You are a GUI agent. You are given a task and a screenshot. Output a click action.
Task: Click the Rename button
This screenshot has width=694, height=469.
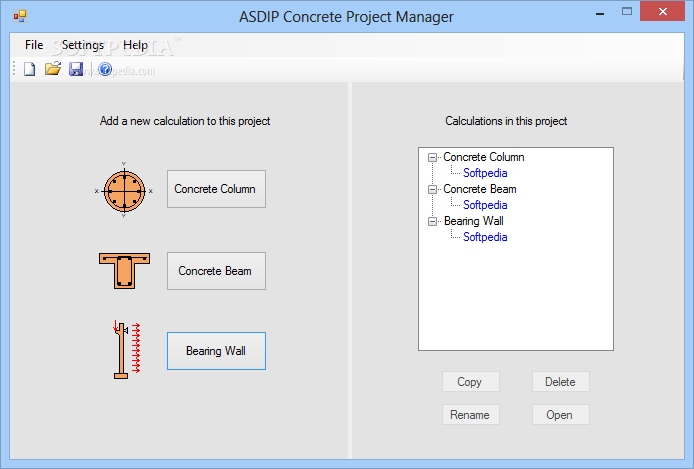pyautogui.click(x=470, y=415)
